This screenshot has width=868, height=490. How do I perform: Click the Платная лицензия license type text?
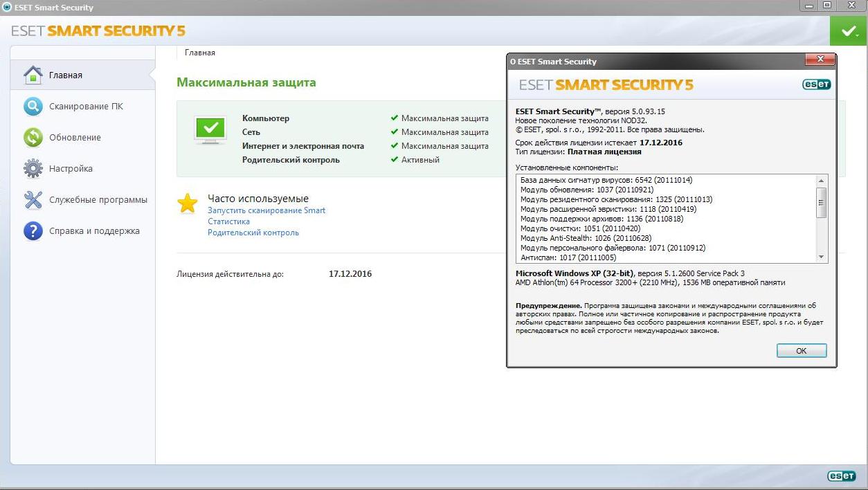tap(604, 152)
